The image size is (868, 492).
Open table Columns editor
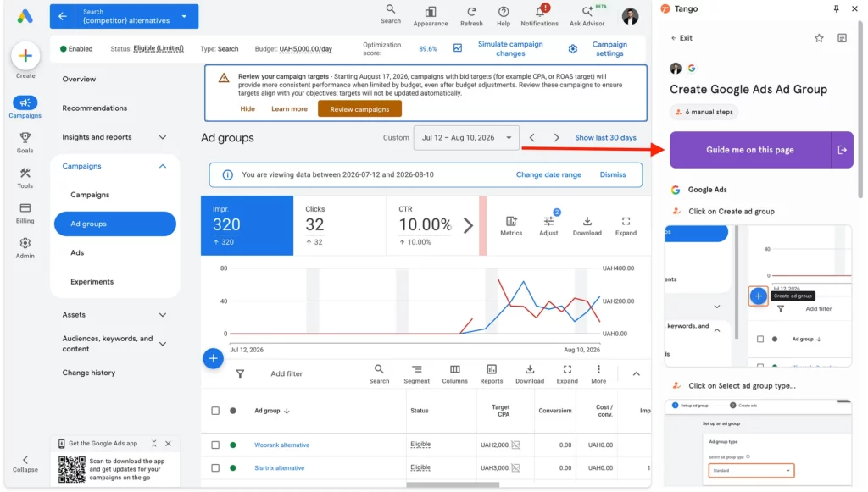click(454, 374)
